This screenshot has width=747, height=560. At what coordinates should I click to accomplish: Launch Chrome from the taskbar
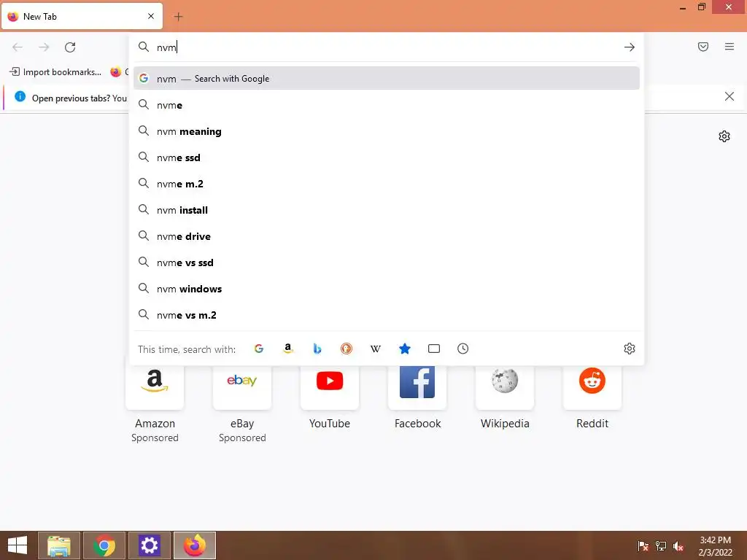pos(104,545)
